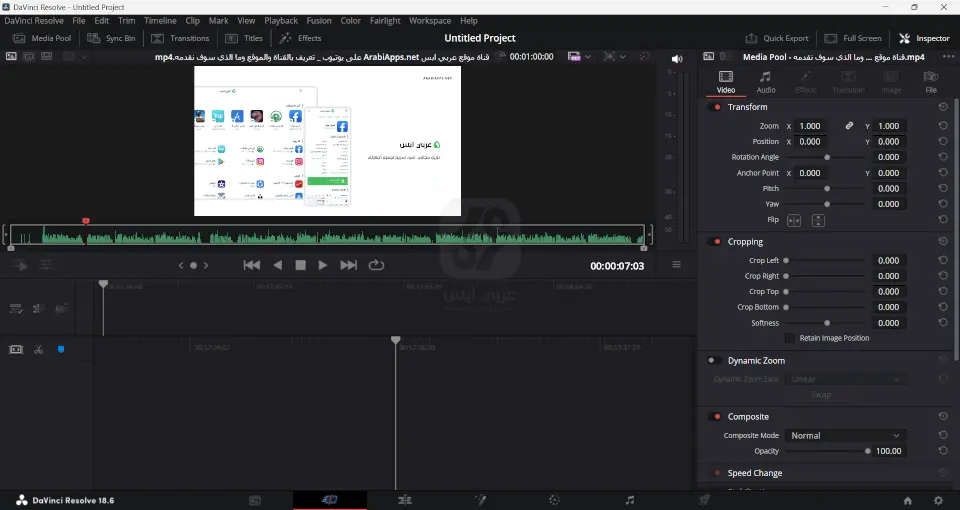Enable the Dynamic Zoom toggle
This screenshot has width=960, height=510.
713,361
